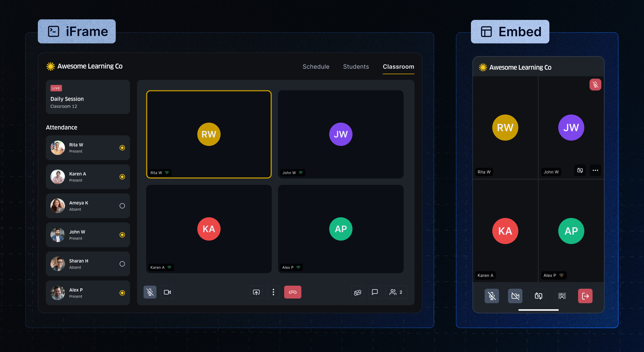Mark Sharan H present radio
644x352 pixels.
pyautogui.click(x=122, y=264)
